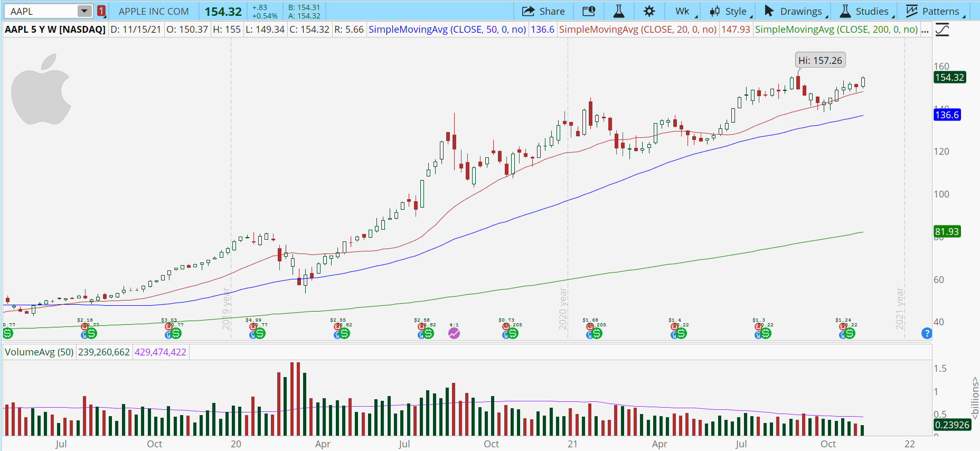Screen dimensions: 980x451
Task: Click the blue earnings bulb beside the $1.4 dividend
Action: coord(674,335)
